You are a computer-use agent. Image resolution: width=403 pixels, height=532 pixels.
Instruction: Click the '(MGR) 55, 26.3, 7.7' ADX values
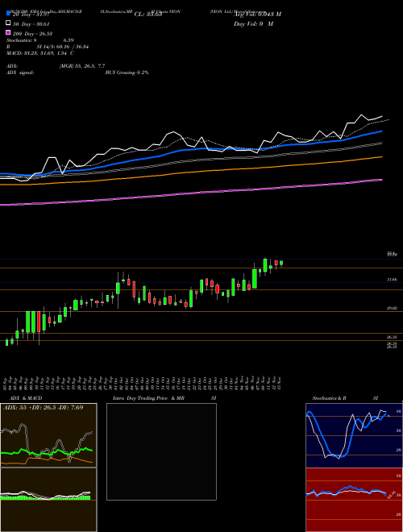(82, 66)
